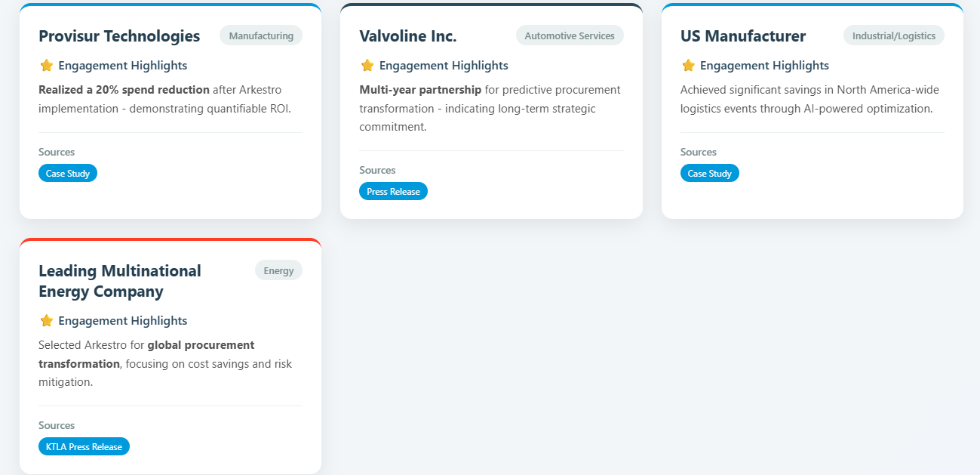Open Case Study source under Provisur Technologies
This screenshot has height=475, width=980.
coord(68,174)
